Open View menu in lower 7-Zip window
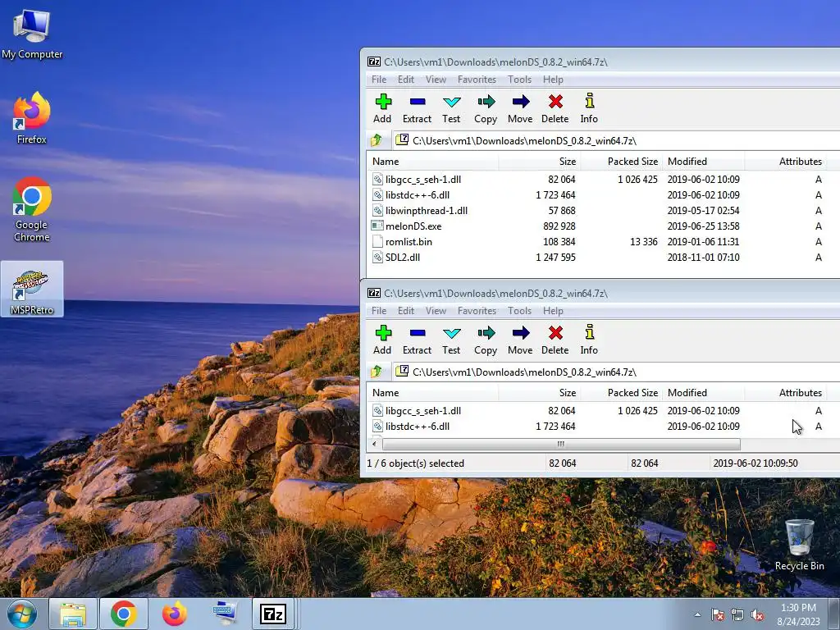840x630 pixels. (436, 311)
